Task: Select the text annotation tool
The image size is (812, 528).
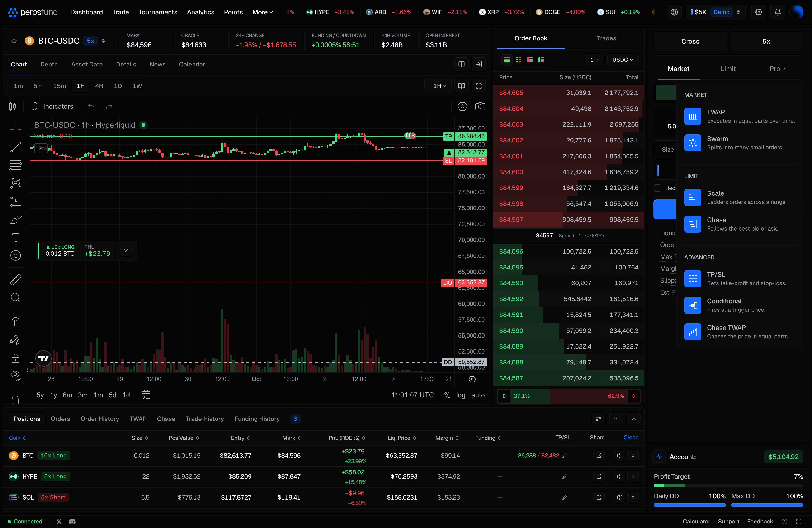Action: [15, 237]
